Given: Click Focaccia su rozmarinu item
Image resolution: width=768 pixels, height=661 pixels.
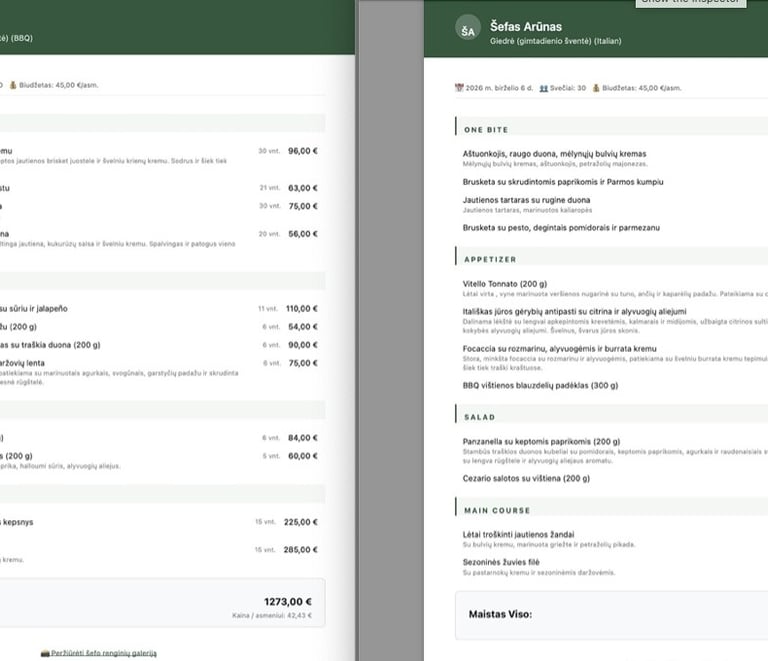Looking at the screenshot, I should coord(559,349).
